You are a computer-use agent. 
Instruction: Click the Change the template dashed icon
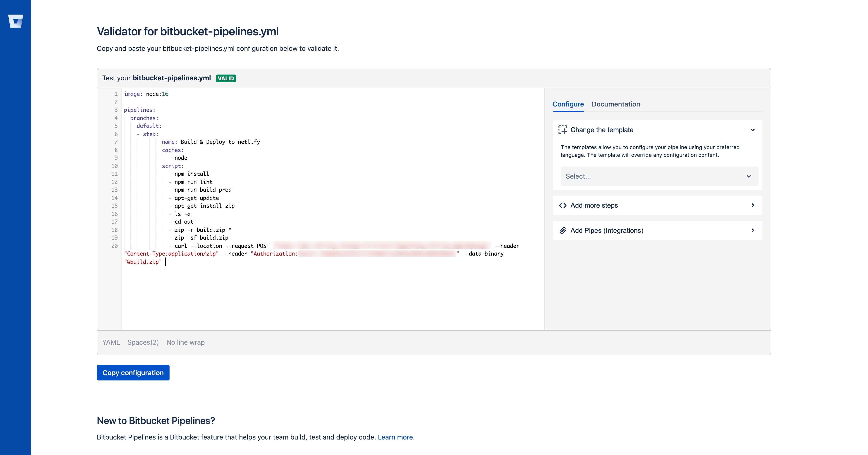click(562, 130)
